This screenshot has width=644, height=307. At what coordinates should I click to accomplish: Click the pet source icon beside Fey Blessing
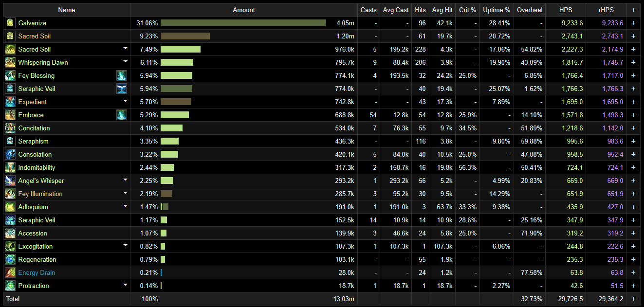pyautogui.click(x=122, y=75)
